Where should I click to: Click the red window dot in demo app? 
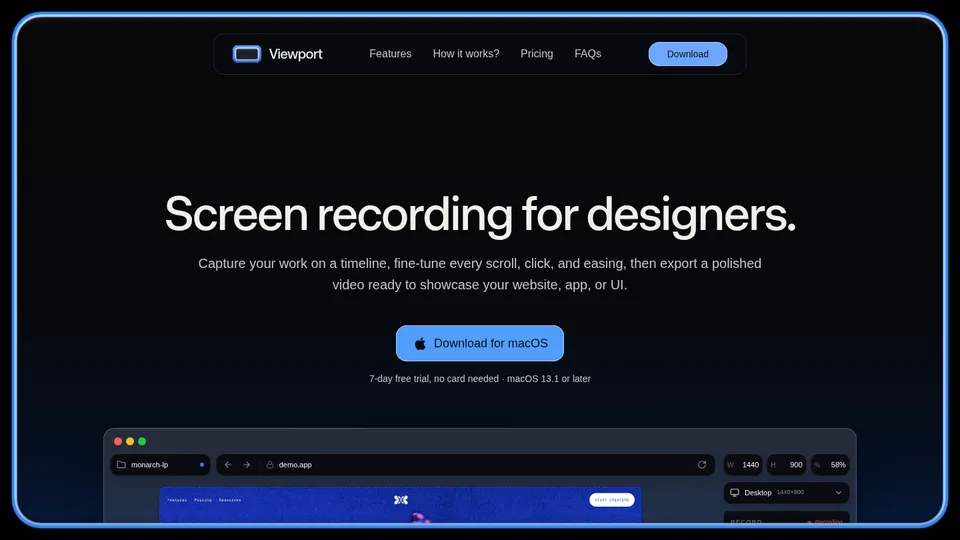click(x=118, y=441)
